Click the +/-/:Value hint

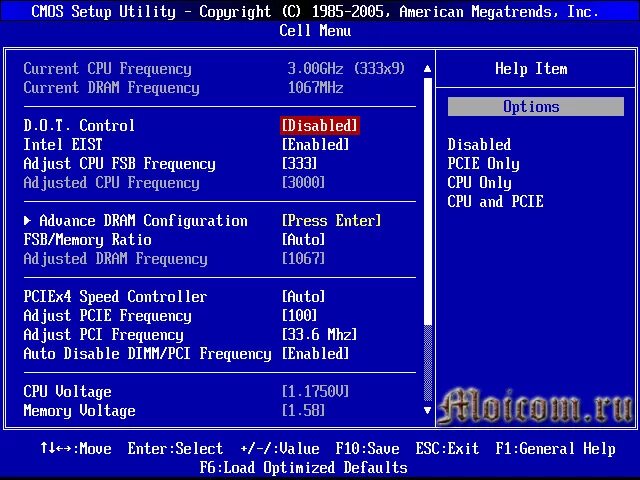pos(280,449)
